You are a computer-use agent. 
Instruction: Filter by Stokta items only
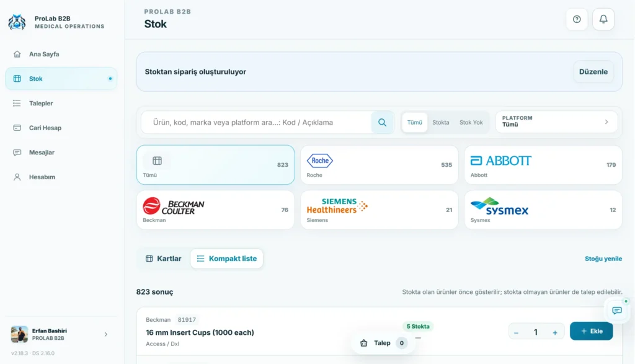point(441,122)
